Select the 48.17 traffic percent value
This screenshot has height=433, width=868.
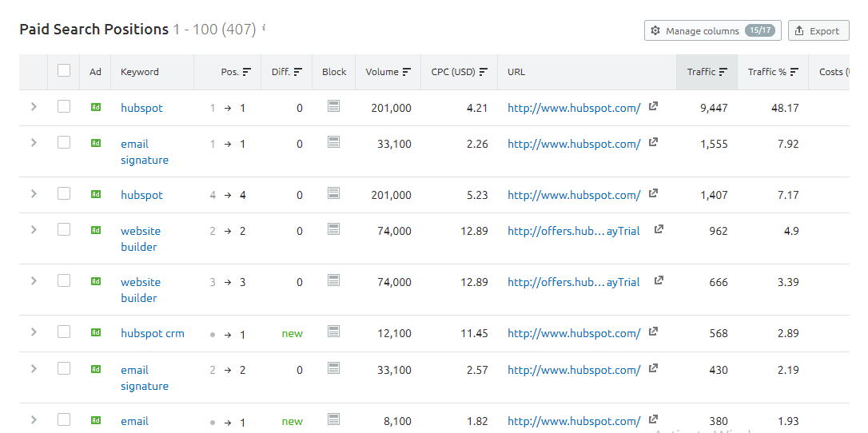[x=785, y=108]
